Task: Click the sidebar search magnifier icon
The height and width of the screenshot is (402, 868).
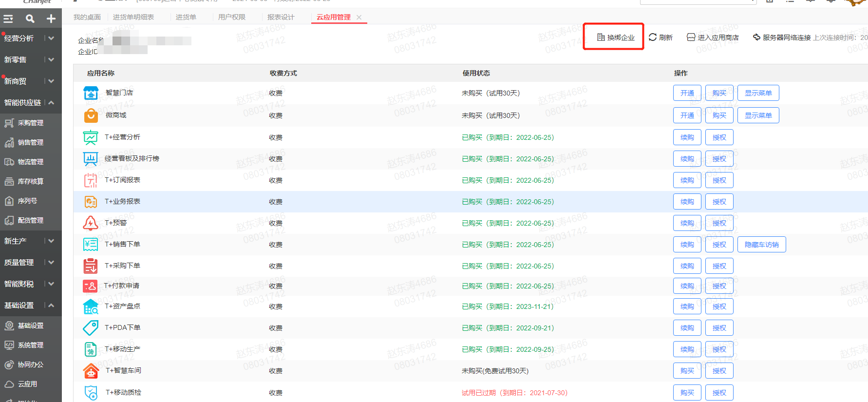Action: coord(30,19)
